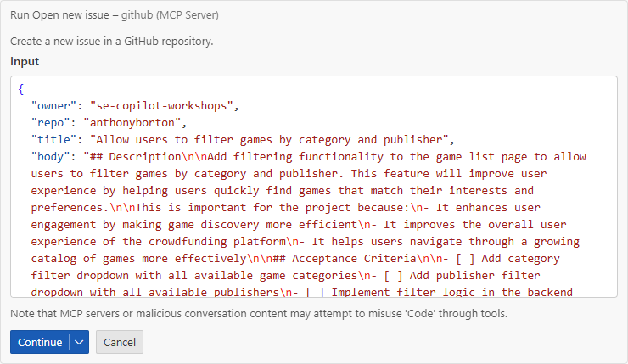Click the issue title value text
This screenshot has height=364, width=628.
point(269,139)
